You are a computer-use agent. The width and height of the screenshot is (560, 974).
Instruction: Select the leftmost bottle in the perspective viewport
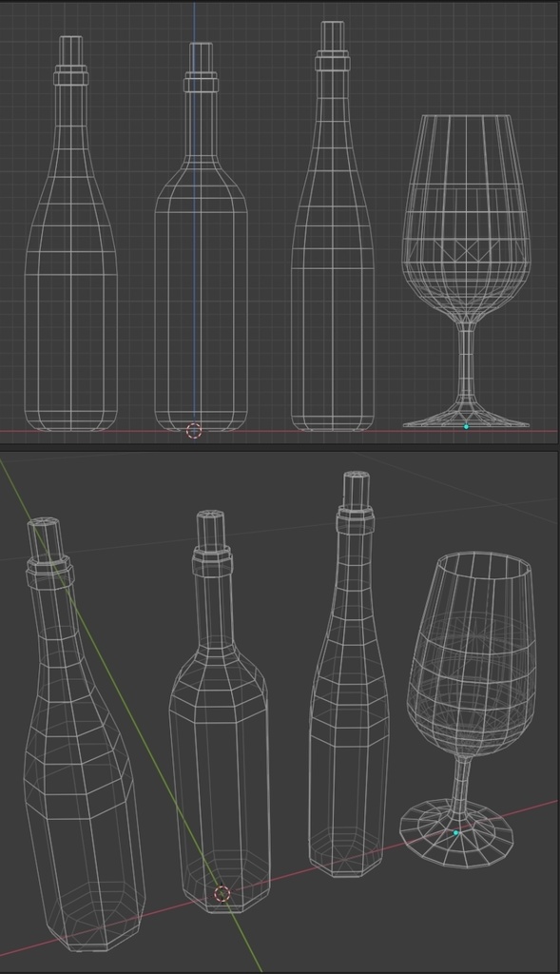84,734
